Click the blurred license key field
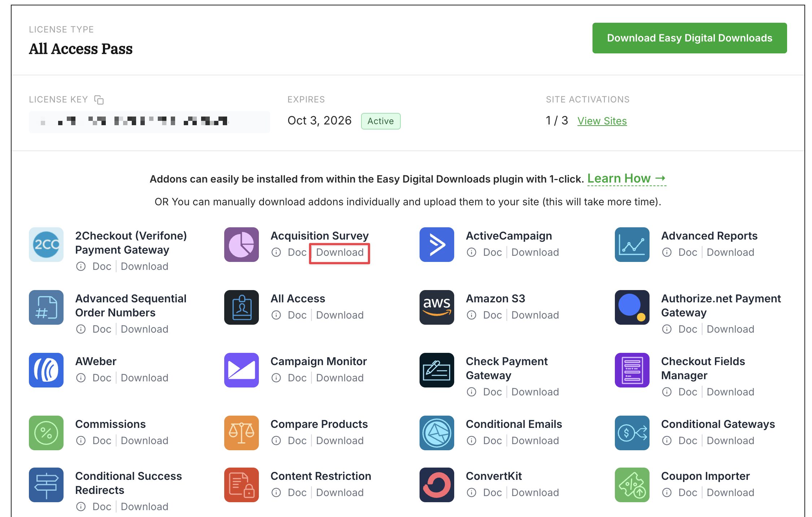Image resolution: width=812 pixels, height=517 pixels. (x=149, y=122)
